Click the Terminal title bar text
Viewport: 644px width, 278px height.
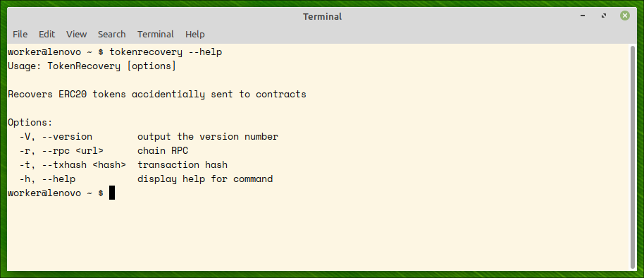[323, 16]
